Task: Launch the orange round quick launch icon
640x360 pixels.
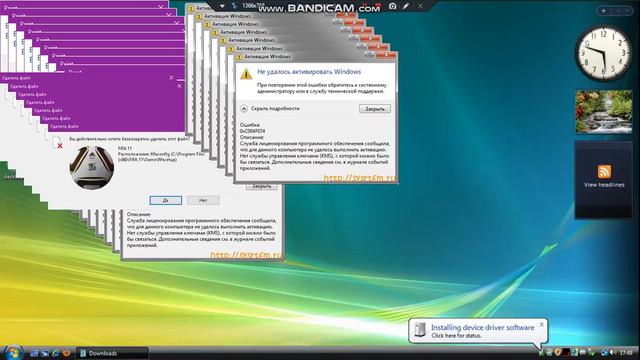Action: pos(66,353)
